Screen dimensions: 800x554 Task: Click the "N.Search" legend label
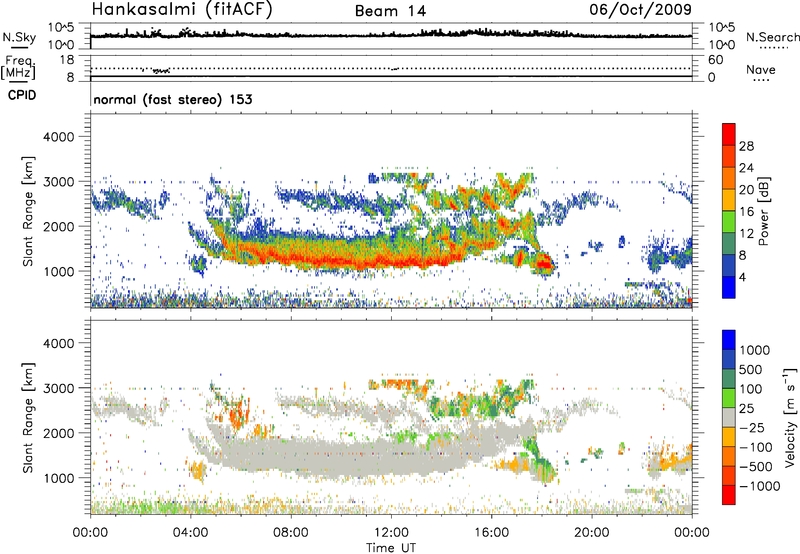click(772, 37)
